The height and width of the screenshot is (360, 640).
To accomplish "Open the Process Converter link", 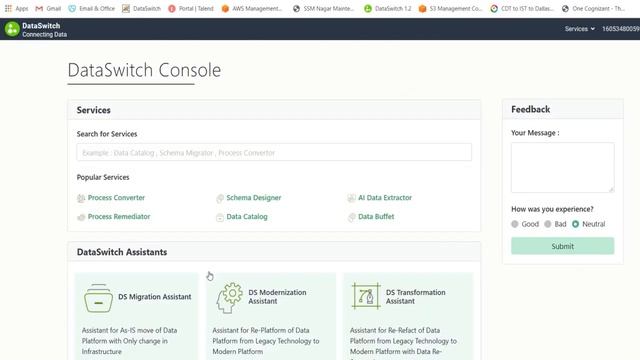I will point(116,198).
